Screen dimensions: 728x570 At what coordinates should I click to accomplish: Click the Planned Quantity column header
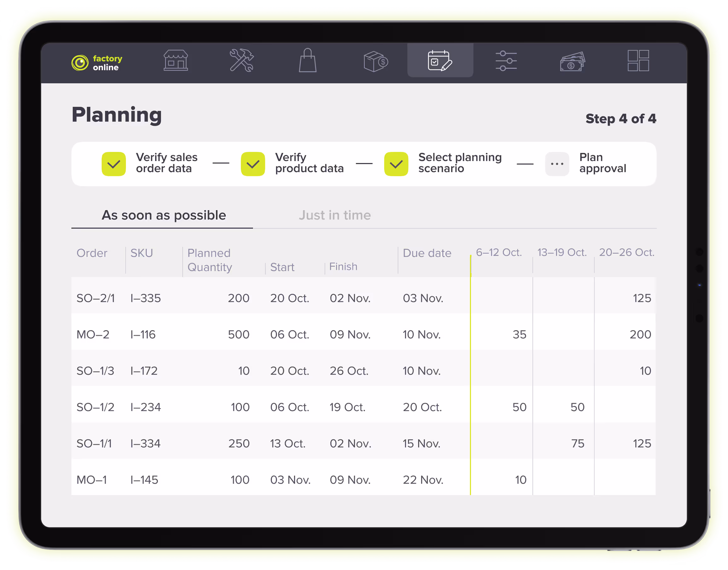click(x=210, y=260)
